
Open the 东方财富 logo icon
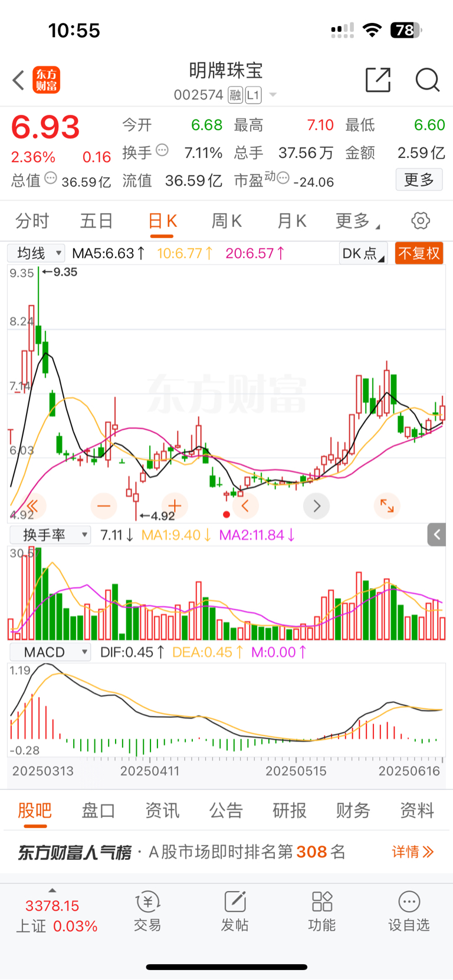click(x=46, y=80)
